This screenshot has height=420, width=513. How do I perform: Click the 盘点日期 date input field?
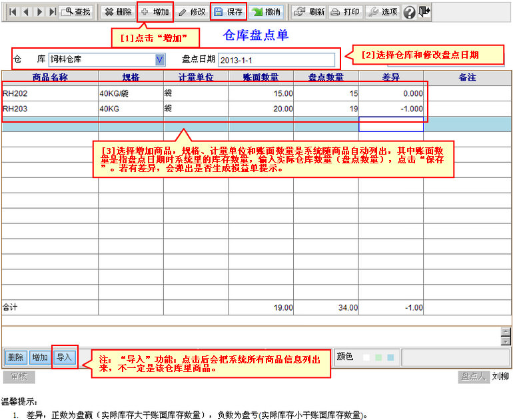coord(275,60)
